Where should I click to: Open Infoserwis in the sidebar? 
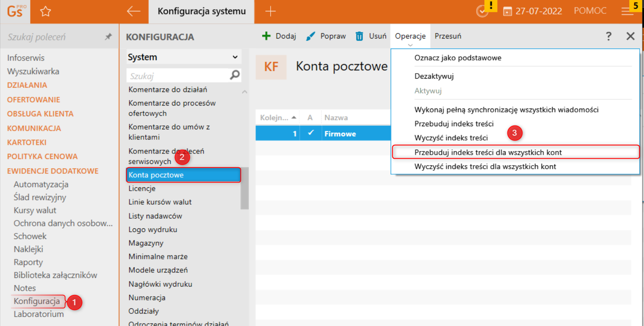[x=26, y=58]
